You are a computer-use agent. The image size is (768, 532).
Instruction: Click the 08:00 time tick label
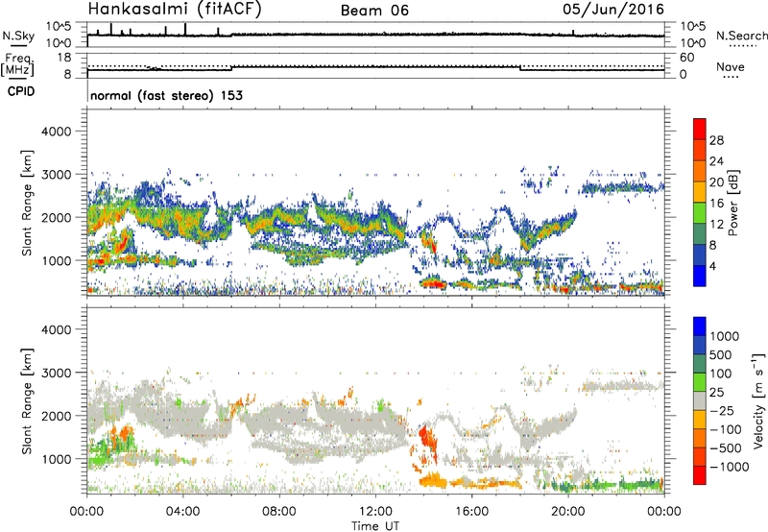pos(279,512)
